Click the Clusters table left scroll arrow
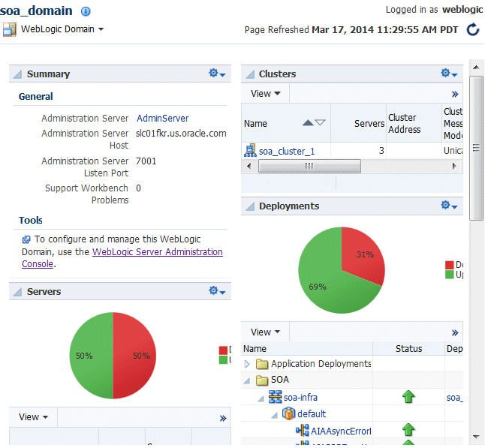485x448 pixels. point(249,166)
